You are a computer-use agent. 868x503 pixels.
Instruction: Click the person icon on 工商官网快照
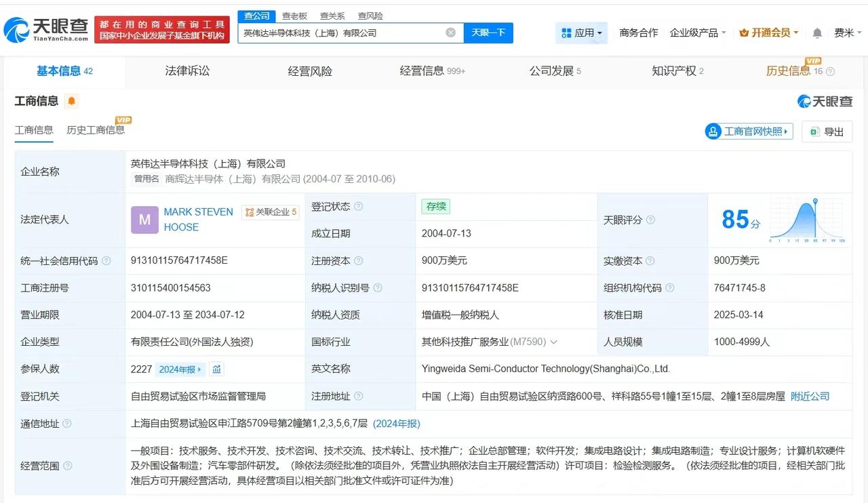click(x=713, y=132)
